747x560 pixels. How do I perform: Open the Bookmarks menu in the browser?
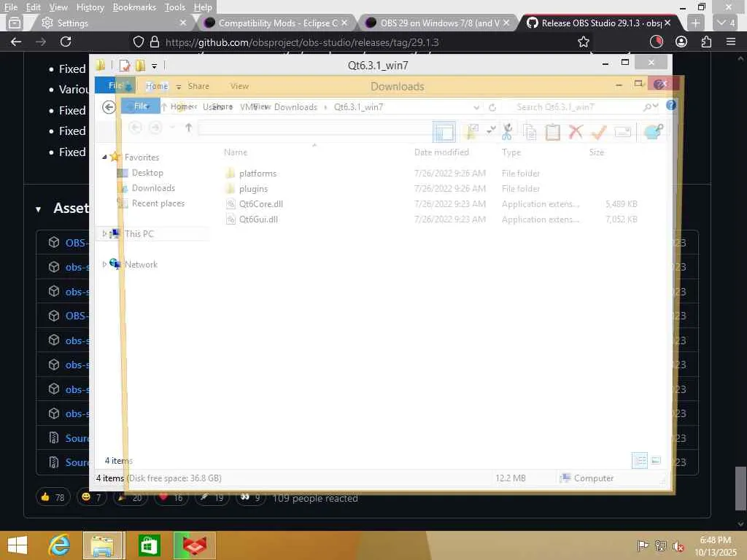pos(134,7)
